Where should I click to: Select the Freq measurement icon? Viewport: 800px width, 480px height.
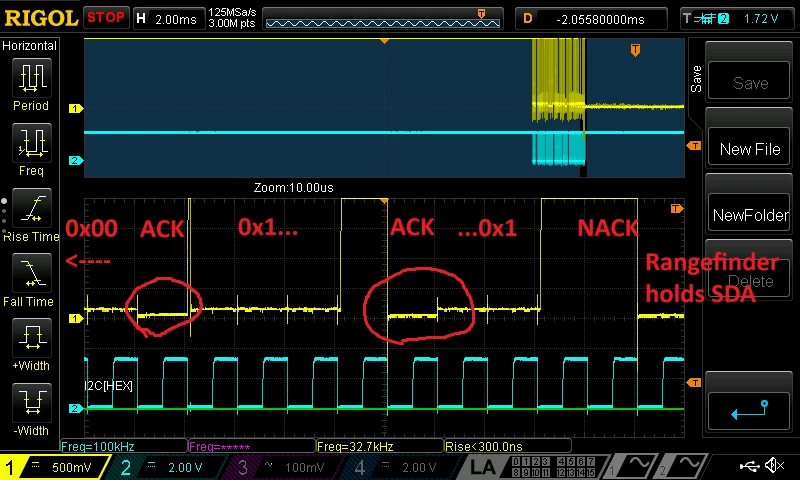pyautogui.click(x=32, y=143)
